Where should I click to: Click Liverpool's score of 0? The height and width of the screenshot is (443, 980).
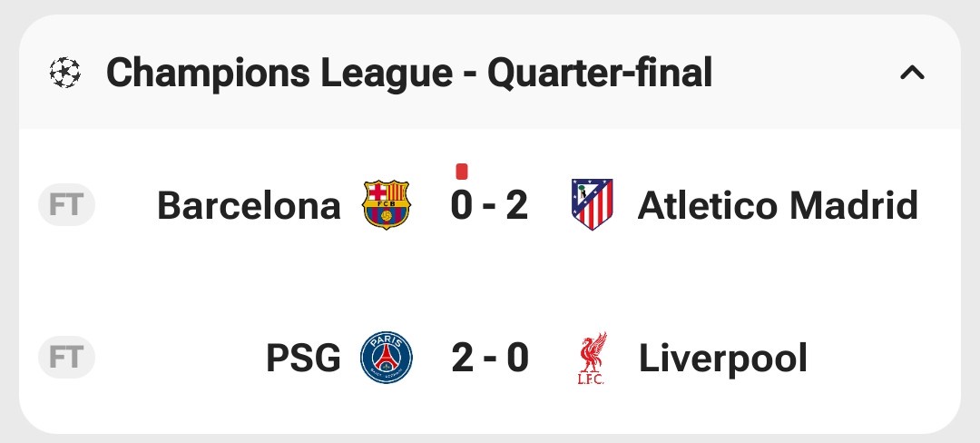click(x=517, y=359)
